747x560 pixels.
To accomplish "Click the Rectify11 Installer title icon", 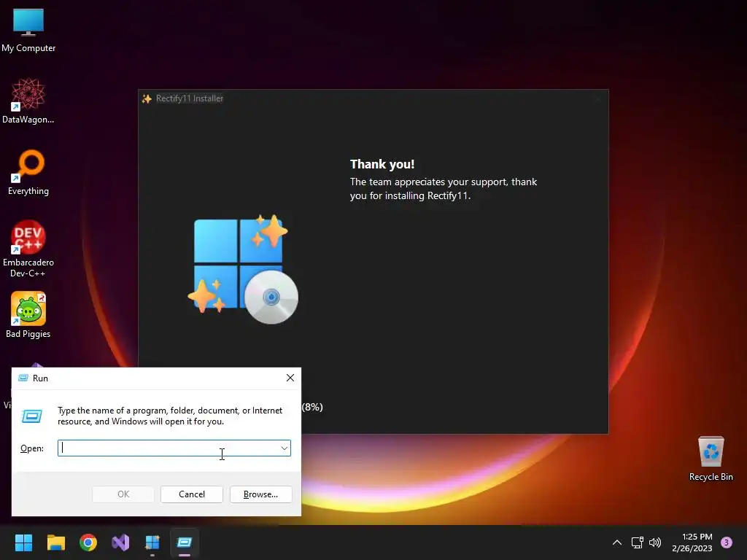I will click(147, 98).
